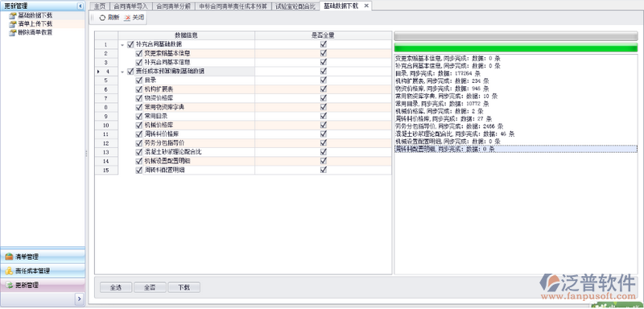This screenshot has width=644, height=309.
Task: Click the 关闭 red X toolbar icon
Action: pos(127,18)
